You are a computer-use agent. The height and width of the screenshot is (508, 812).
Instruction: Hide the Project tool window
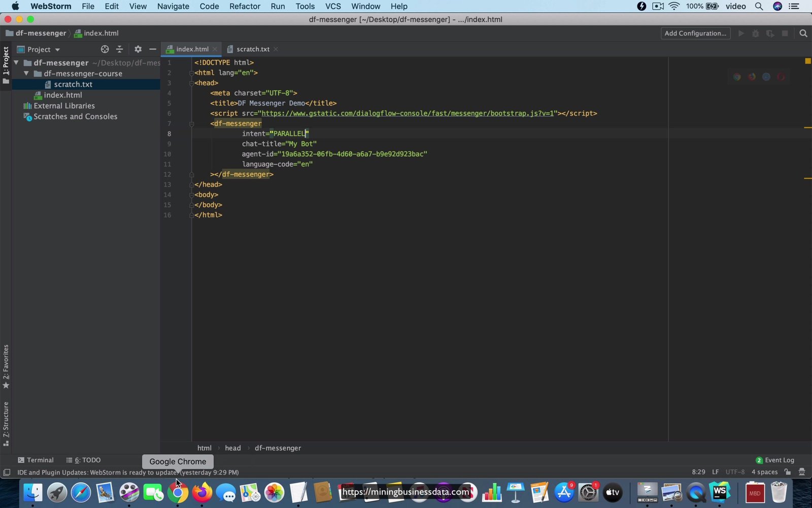(152, 49)
